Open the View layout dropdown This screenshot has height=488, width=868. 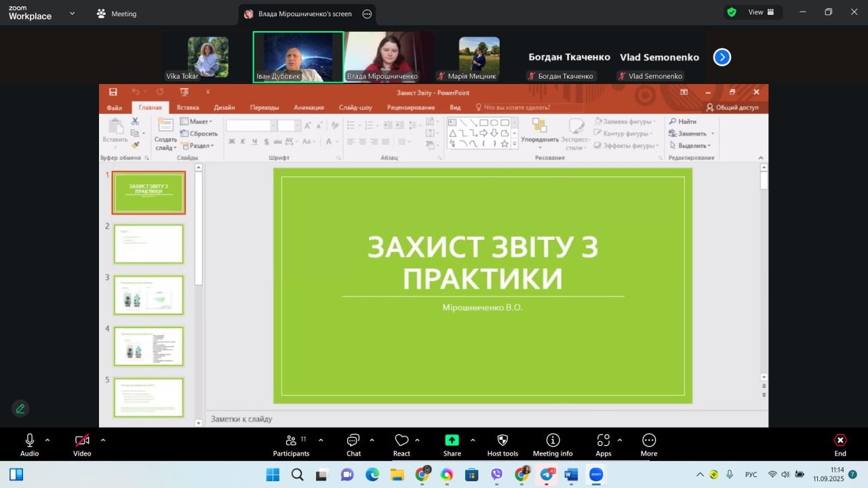(x=761, y=12)
